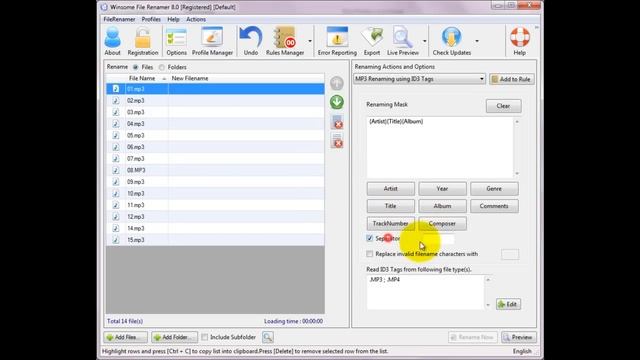Select file 08.MP3 in the list
Image resolution: width=640 pixels, height=360 pixels.
tap(215, 170)
